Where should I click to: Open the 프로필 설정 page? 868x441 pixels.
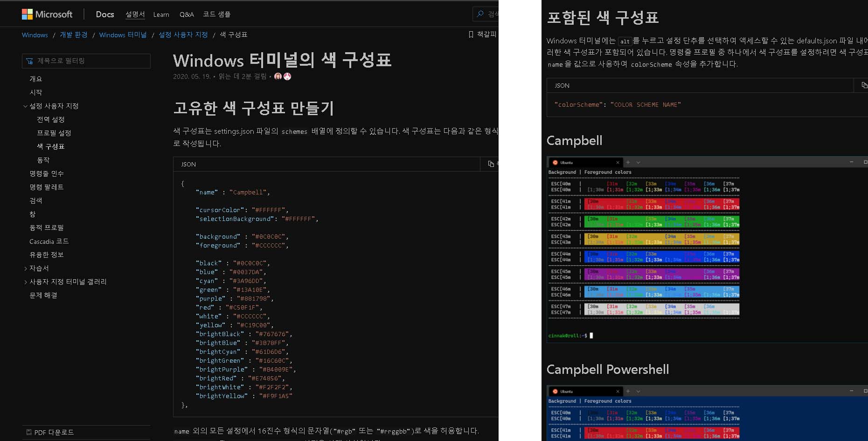click(x=54, y=133)
